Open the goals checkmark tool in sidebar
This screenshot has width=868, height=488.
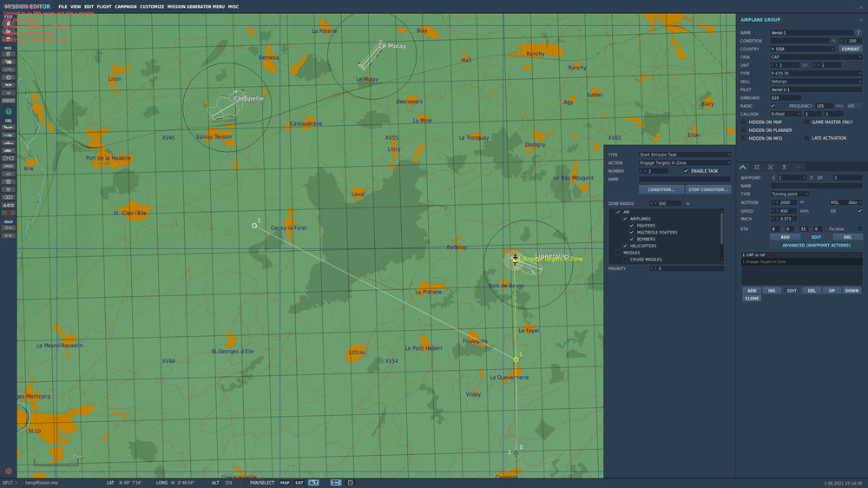click(x=9, y=93)
